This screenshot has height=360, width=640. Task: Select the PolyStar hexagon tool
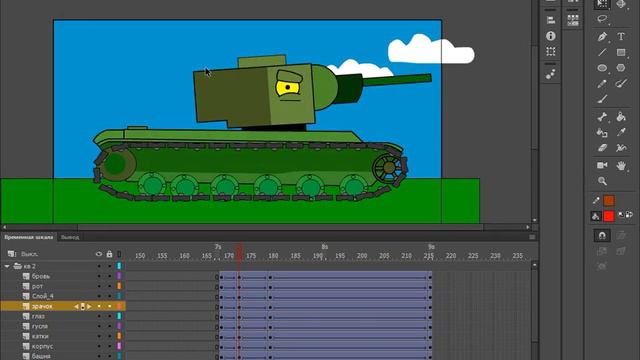click(x=621, y=68)
